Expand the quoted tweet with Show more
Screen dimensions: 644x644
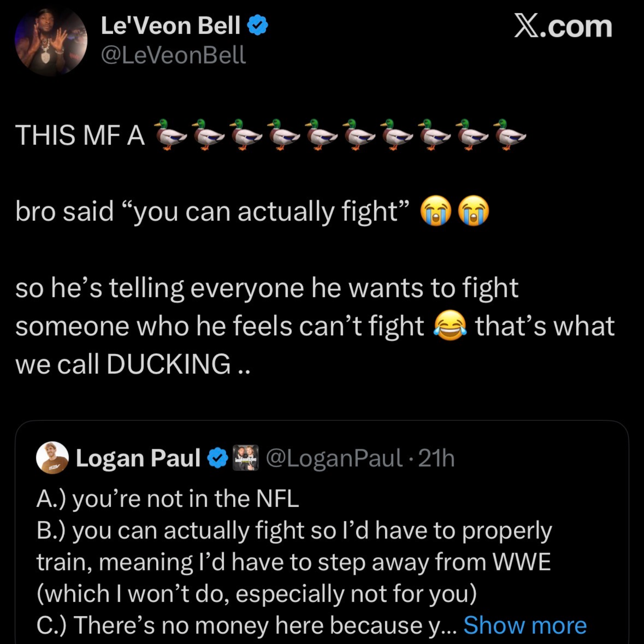click(x=525, y=625)
